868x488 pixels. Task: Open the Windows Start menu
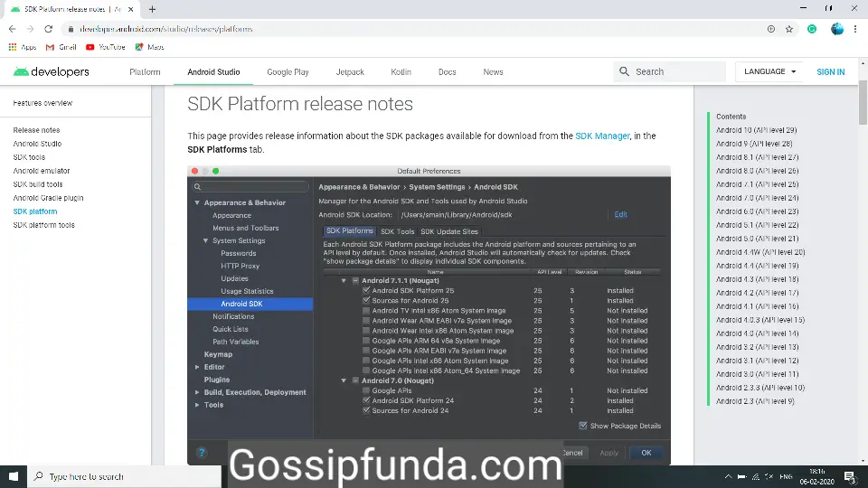(x=14, y=476)
